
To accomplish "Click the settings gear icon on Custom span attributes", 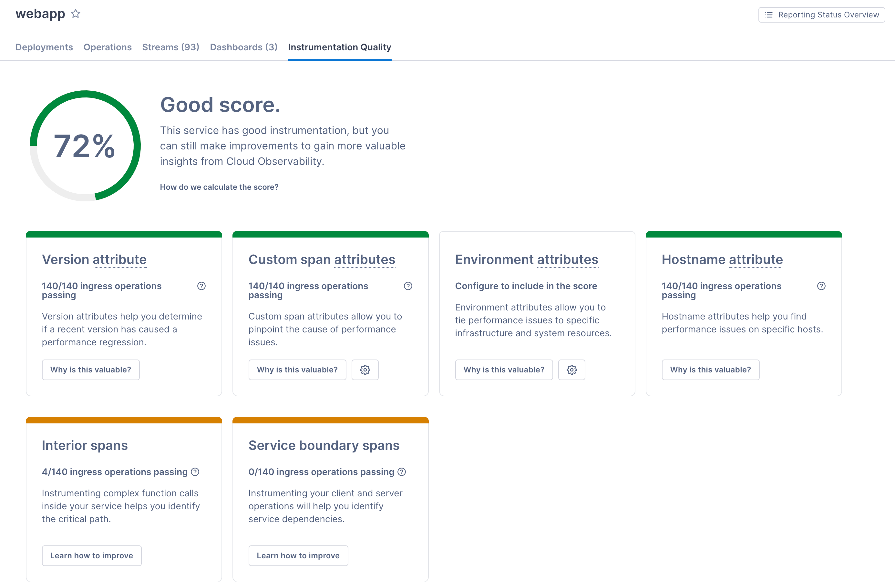I will click(365, 370).
